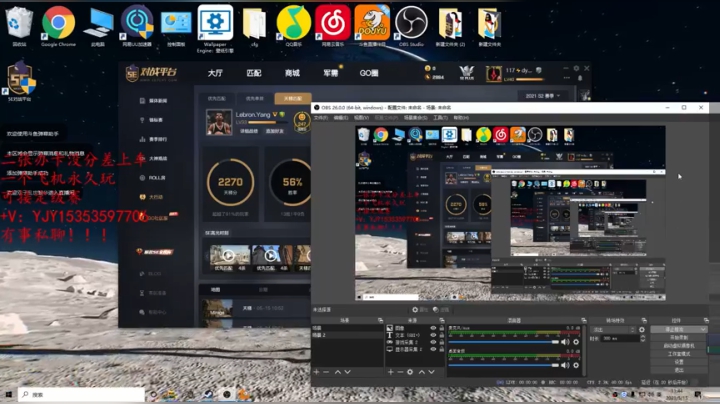
Task: Remove selected scene with minus icon
Action: [326, 372]
